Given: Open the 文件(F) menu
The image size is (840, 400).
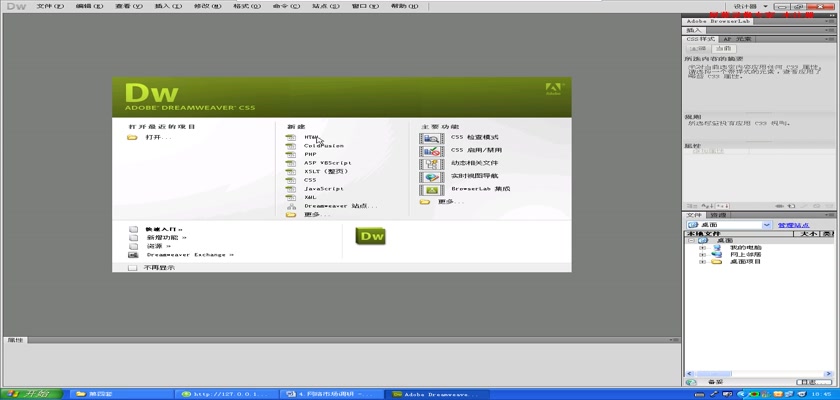Looking at the screenshot, I should (x=50, y=6).
